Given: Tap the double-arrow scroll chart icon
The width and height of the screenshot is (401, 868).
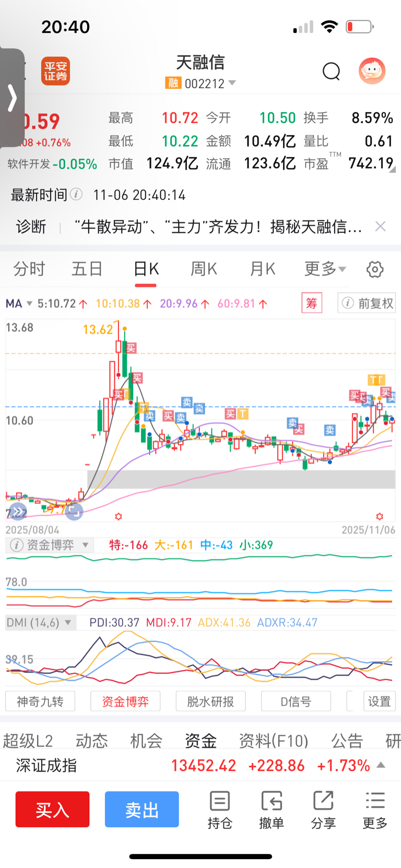Looking at the screenshot, I should [18, 512].
